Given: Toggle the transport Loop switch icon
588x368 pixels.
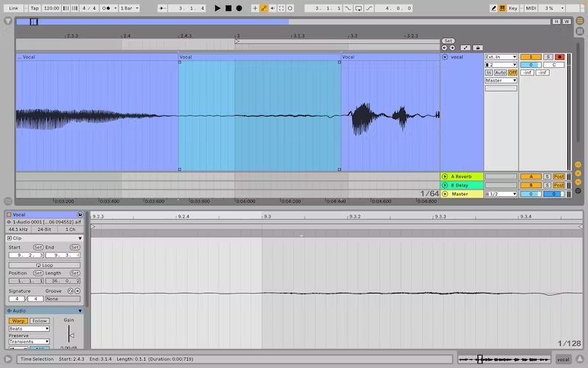Looking at the screenshot, I should tap(359, 8).
